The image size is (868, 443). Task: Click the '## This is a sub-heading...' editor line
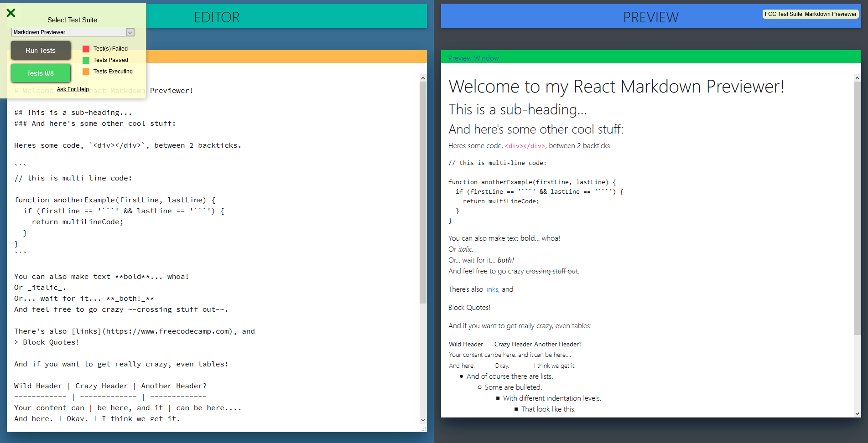click(73, 113)
